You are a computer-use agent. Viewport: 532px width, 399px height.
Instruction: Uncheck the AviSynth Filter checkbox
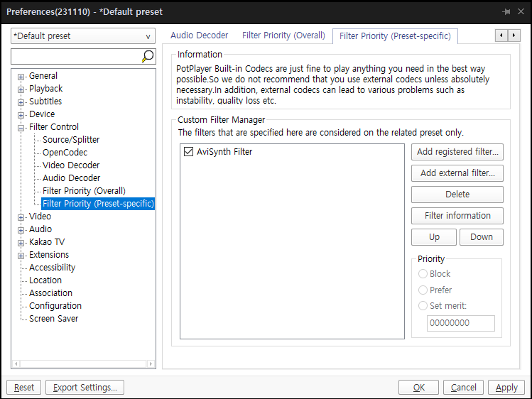pyautogui.click(x=188, y=151)
